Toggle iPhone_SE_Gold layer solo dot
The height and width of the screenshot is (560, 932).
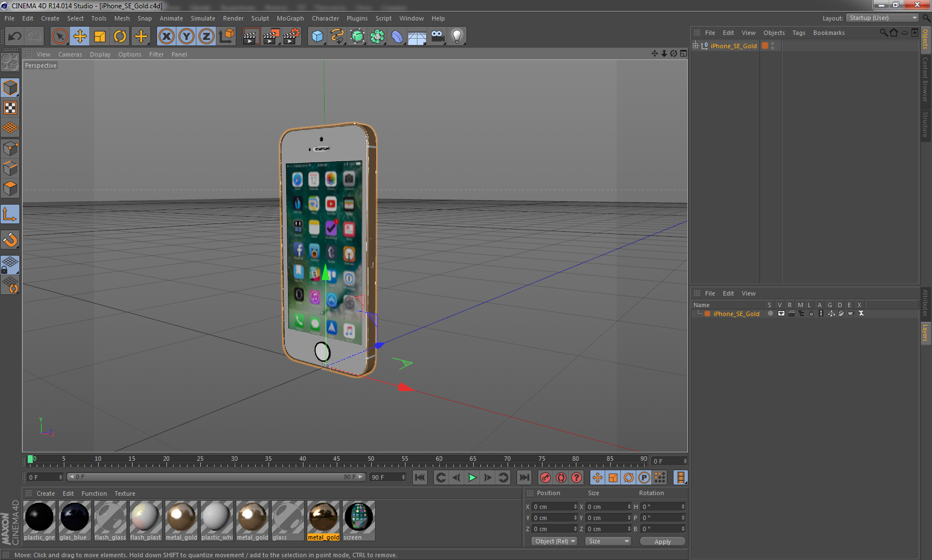(770, 314)
